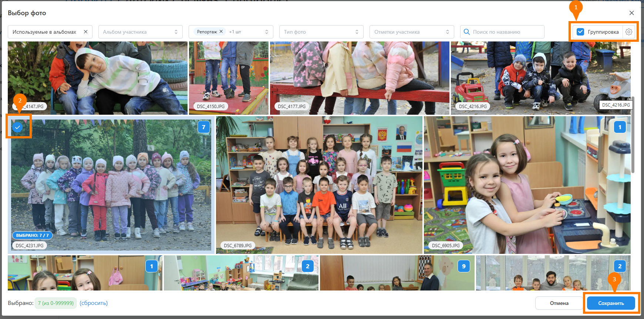Toggle the 'Группировка' checkbox
The image size is (644, 319).
click(580, 32)
